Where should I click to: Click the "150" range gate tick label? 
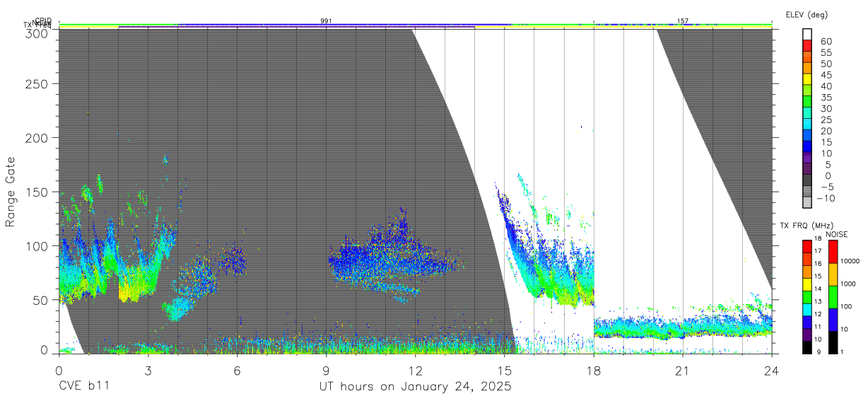37,192
